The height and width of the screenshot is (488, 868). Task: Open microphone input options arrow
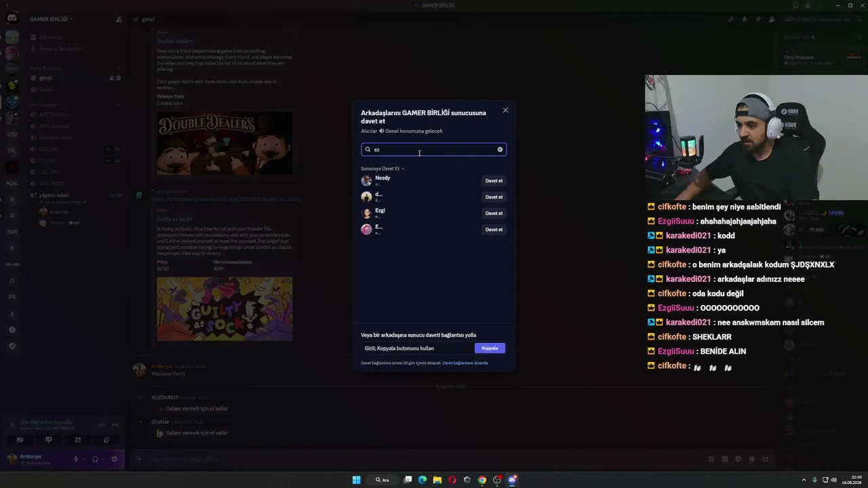(x=84, y=460)
